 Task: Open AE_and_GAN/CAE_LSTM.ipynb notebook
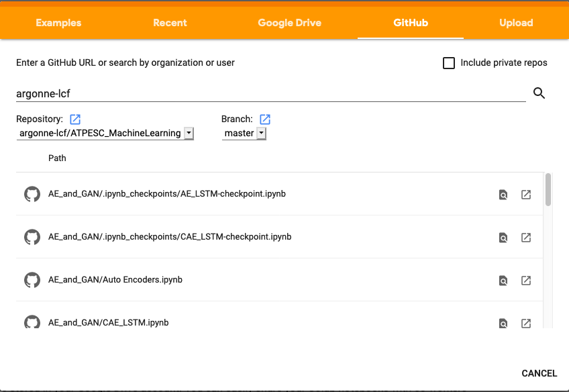(x=109, y=323)
